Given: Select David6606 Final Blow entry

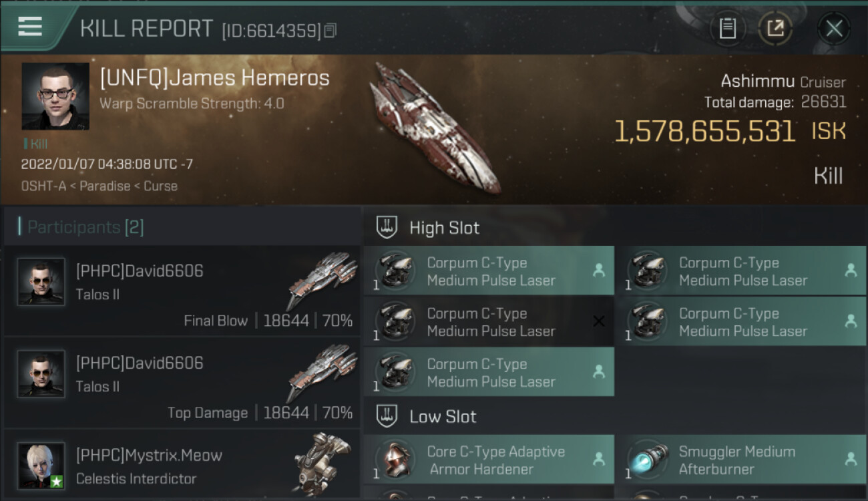Looking at the screenshot, I should point(182,291).
